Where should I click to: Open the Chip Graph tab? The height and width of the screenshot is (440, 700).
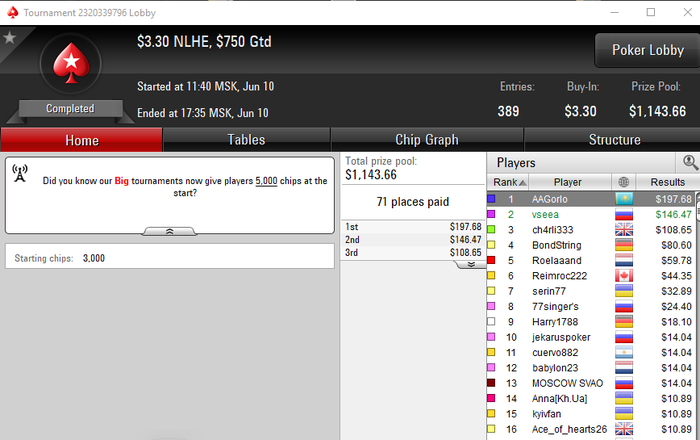[427, 140]
